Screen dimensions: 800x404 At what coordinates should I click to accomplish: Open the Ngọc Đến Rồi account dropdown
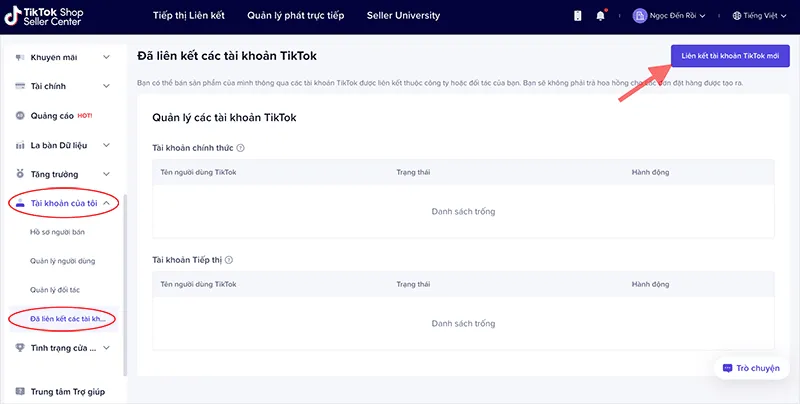pyautogui.click(x=669, y=16)
